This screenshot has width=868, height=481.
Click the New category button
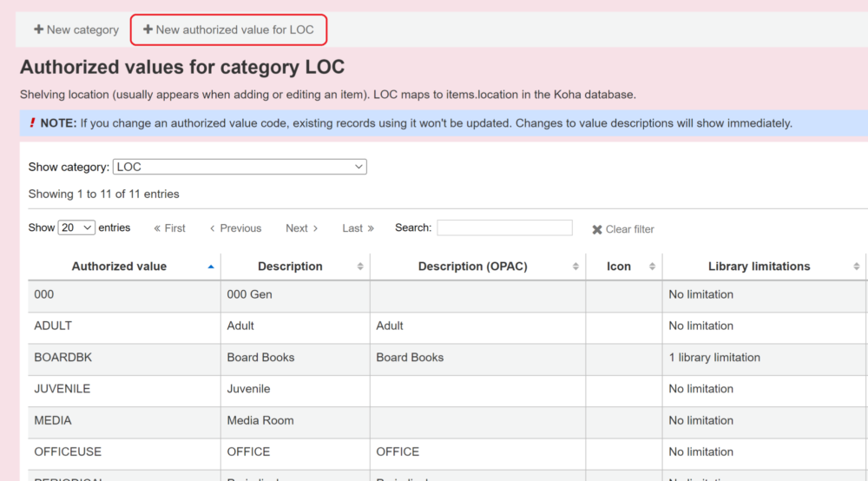coord(76,30)
